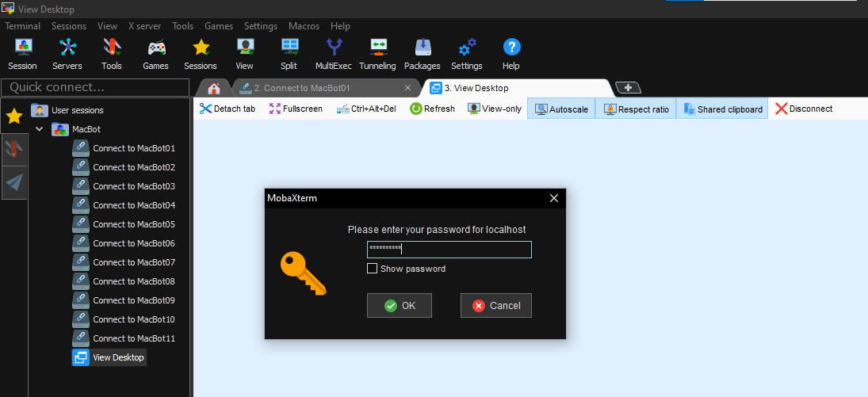Screen dimensions: 868x397
Task: Collapse the MacBot folder tree
Action: (40, 129)
